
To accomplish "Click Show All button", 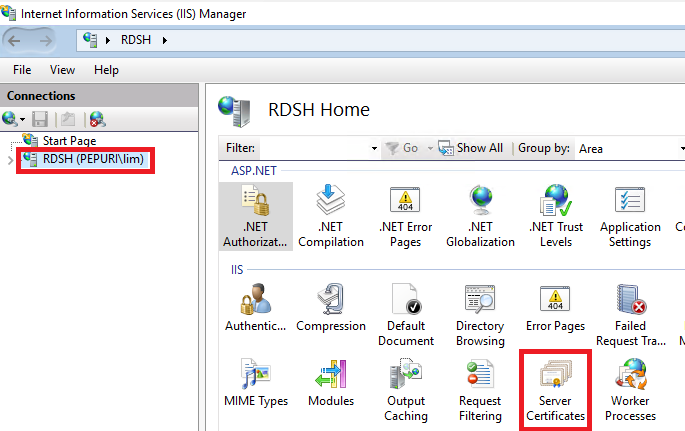I will (471, 148).
